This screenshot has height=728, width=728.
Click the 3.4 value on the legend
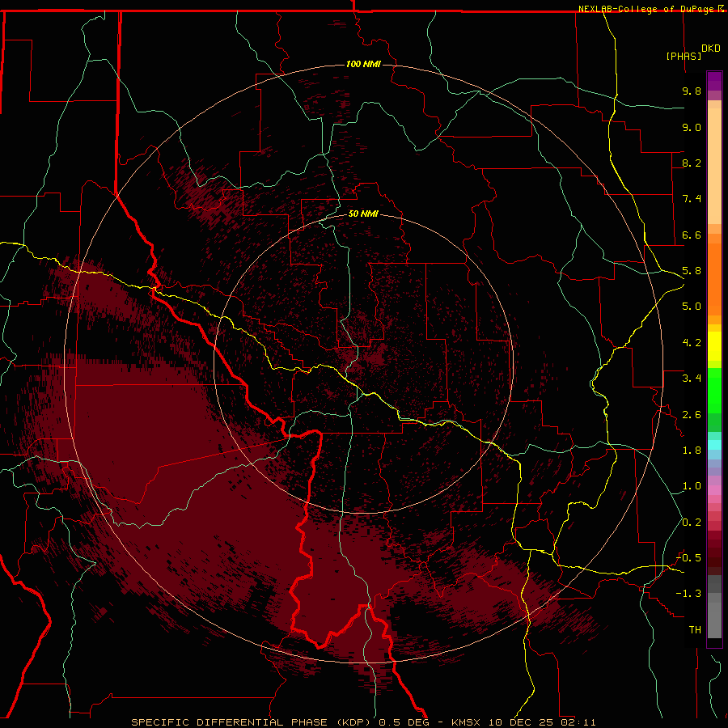click(x=692, y=379)
